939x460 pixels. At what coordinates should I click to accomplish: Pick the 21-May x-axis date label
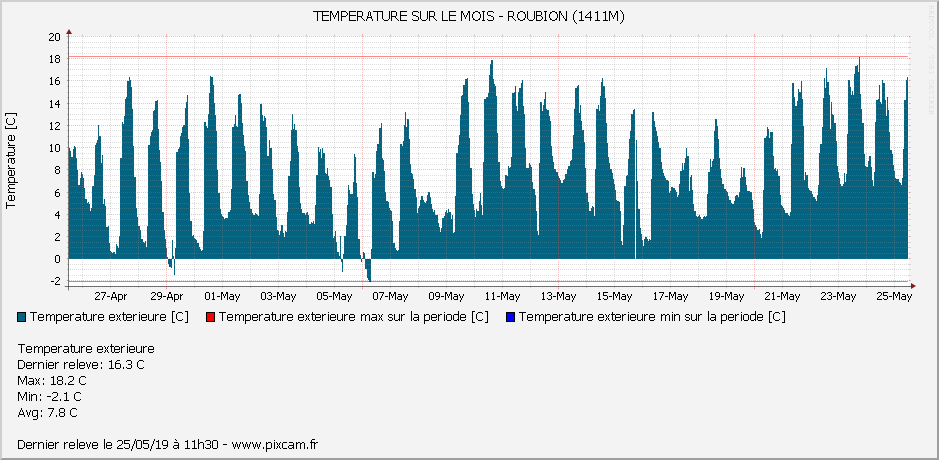782,296
